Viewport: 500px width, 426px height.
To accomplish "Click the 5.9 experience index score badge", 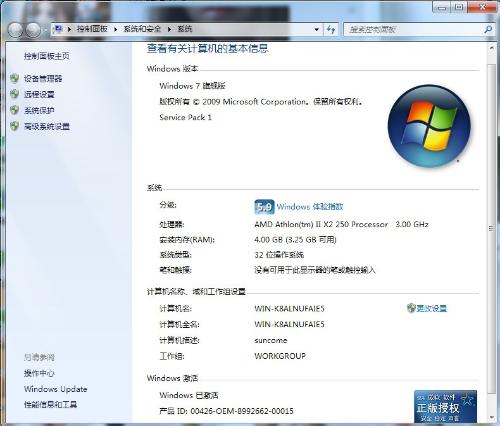I will tap(264, 207).
